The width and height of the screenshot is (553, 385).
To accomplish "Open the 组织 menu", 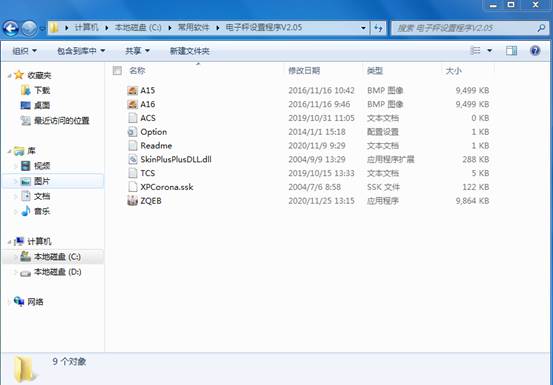I will pyautogui.click(x=25, y=51).
